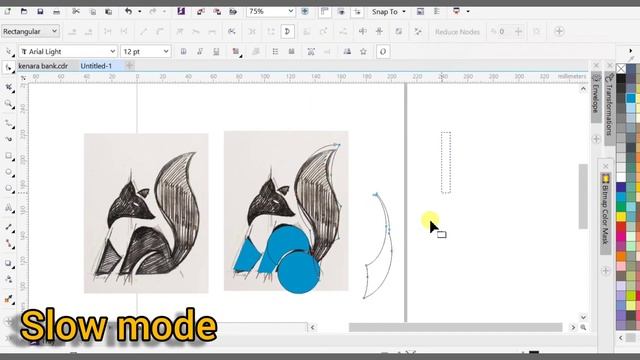Image resolution: width=640 pixels, height=360 pixels.
Task: Toggle the drop cap button
Action: coord(291,51)
